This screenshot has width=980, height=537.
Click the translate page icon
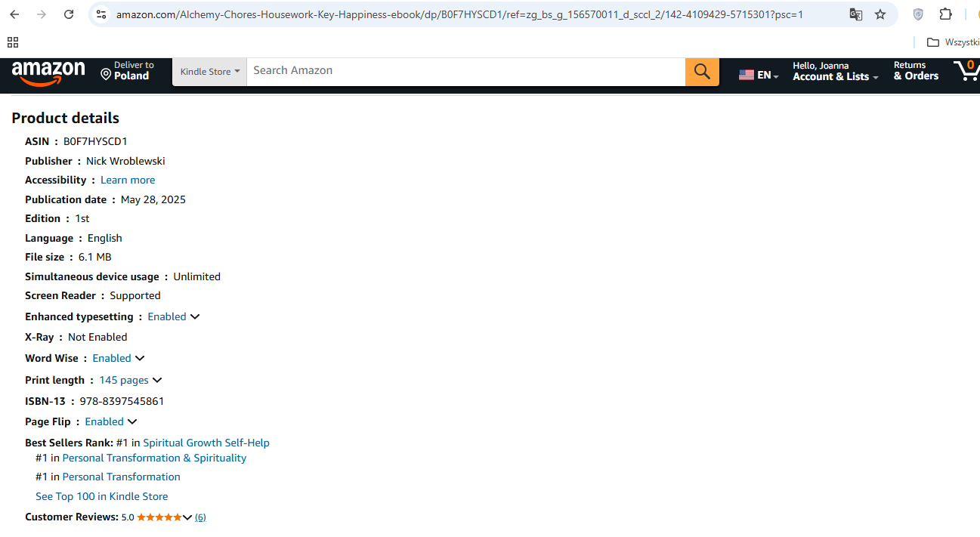point(855,14)
